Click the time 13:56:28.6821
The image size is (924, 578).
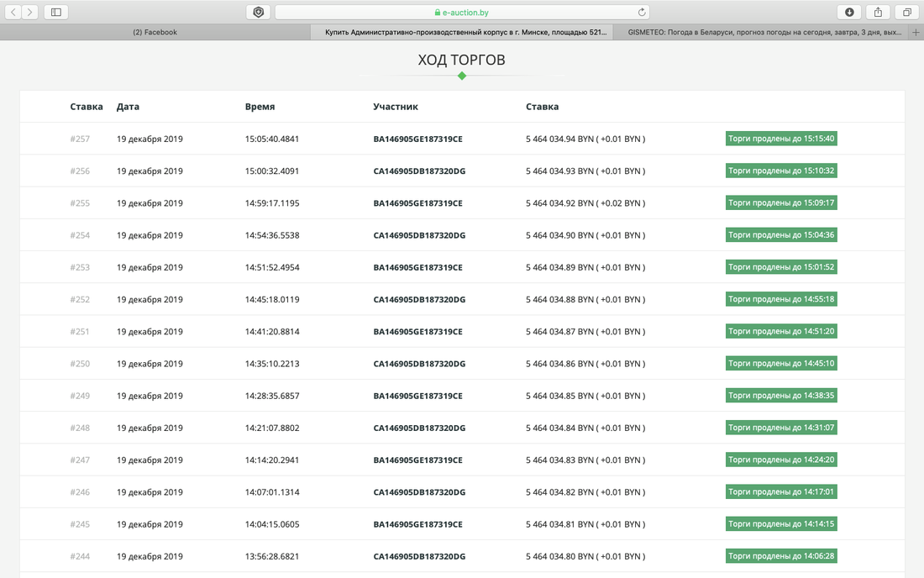click(272, 556)
